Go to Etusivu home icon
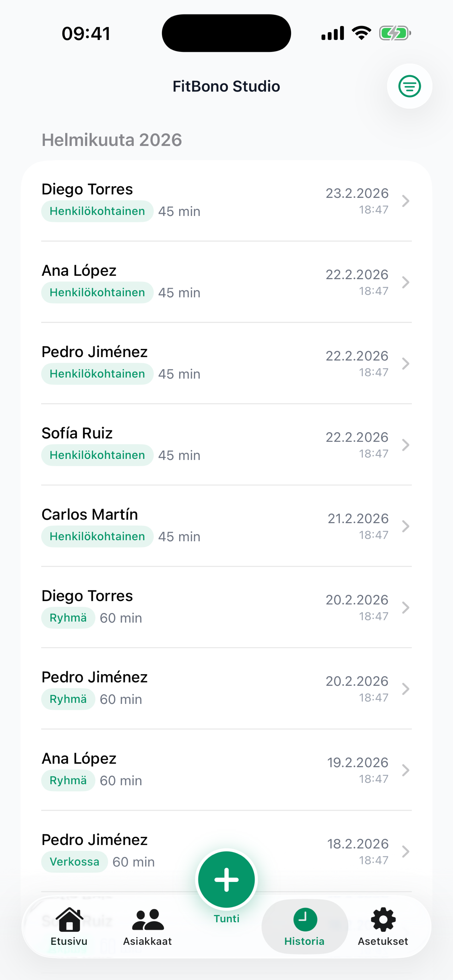Screen dimensions: 453x980 pyautogui.click(x=69, y=920)
